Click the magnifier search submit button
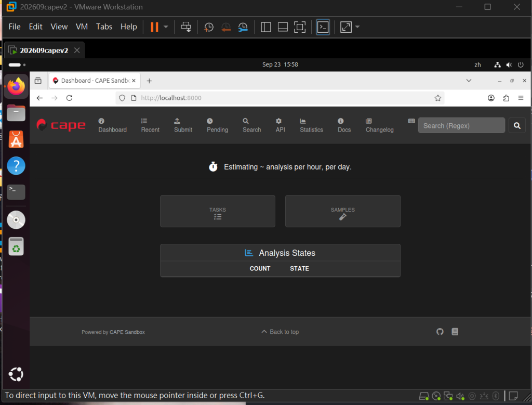 517,126
